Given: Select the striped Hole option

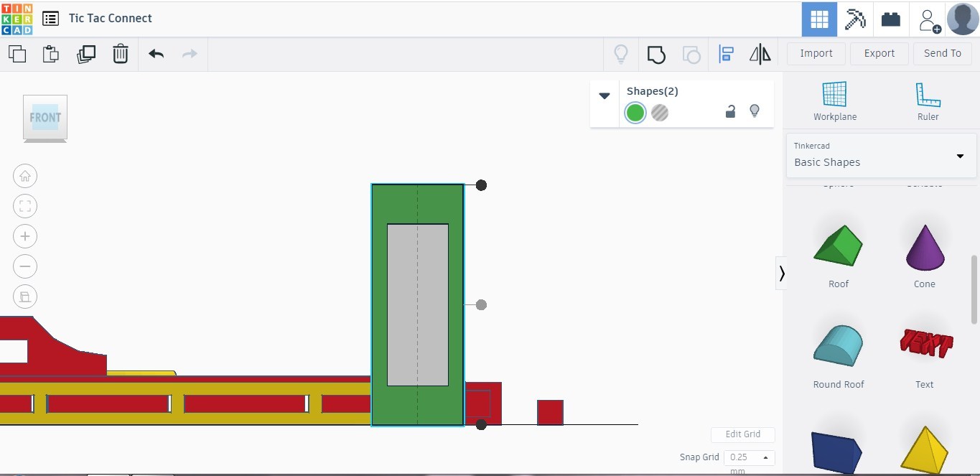Looking at the screenshot, I should tap(660, 113).
